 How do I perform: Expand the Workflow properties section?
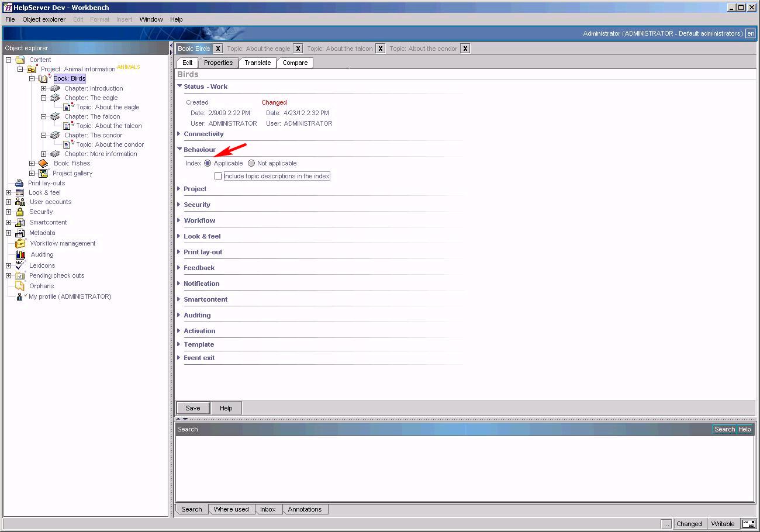click(x=179, y=220)
